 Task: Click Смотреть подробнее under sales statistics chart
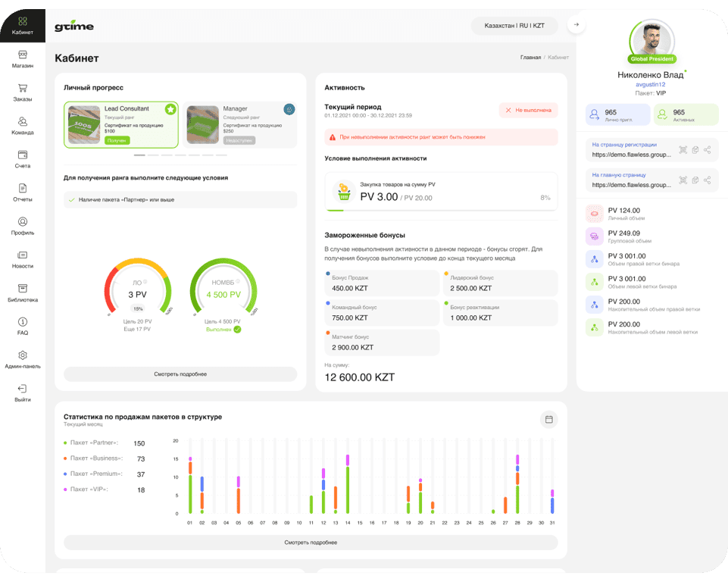tap(311, 543)
